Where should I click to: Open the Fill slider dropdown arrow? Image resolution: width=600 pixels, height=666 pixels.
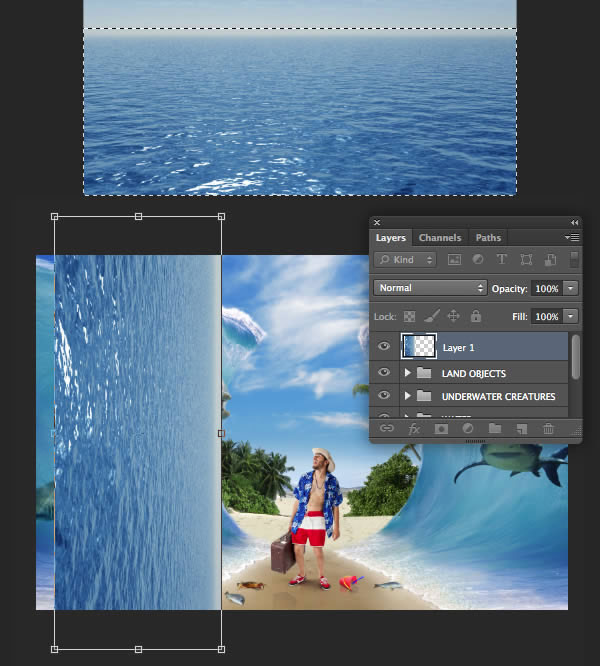[x=570, y=316]
